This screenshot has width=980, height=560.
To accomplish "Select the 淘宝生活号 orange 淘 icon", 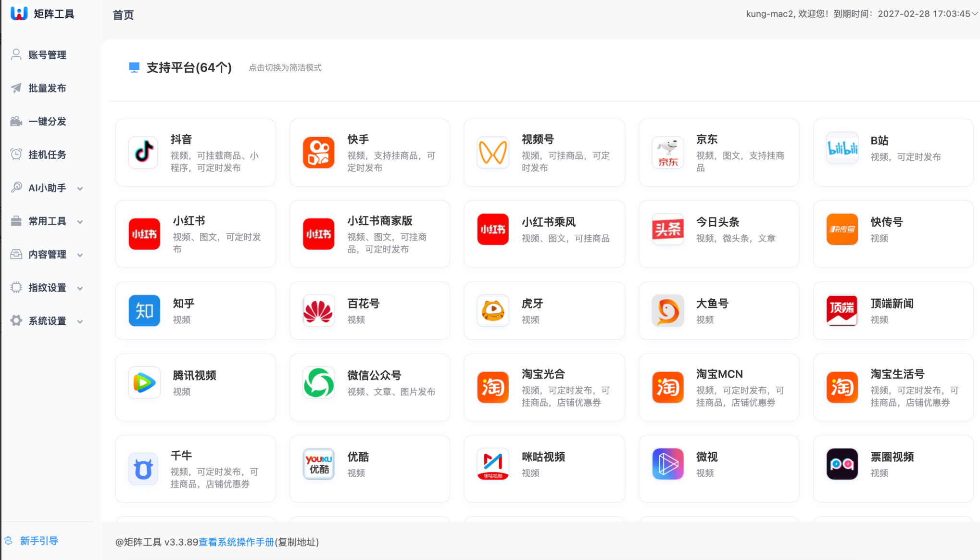I will pyautogui.click(x=842, y=387).
